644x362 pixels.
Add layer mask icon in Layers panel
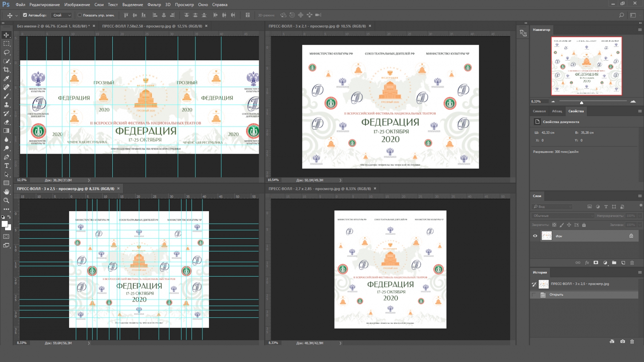[x=596, y=263]
